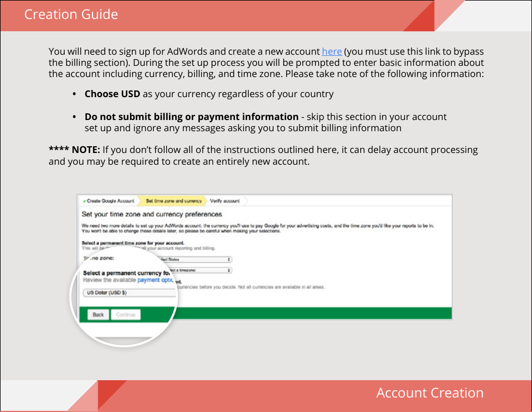Viewport: 532px width, 412px height.
Task: Click the green checkmark beside Create Google Account
Action: click(x=84, y=201)
